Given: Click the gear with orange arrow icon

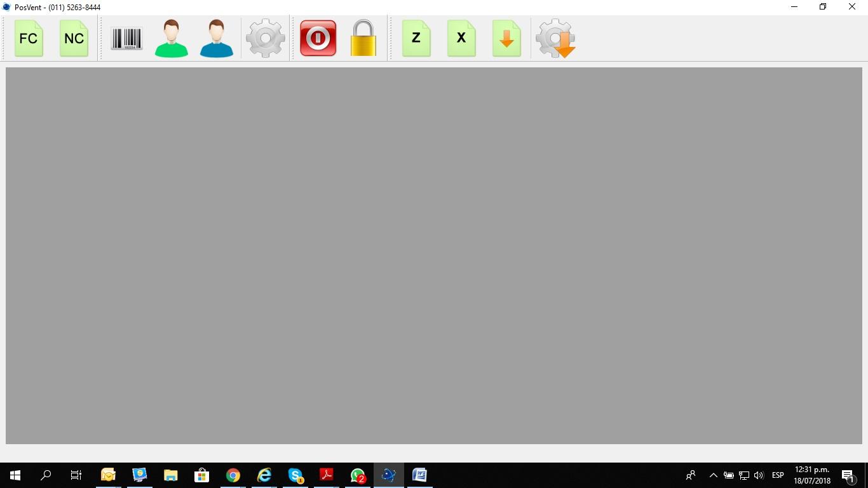Looking at the screenshot, I should tap(556, 39).
